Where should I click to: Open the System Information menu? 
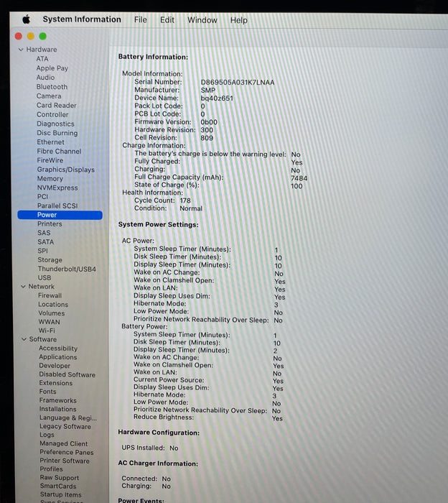[x=82, y=19]
